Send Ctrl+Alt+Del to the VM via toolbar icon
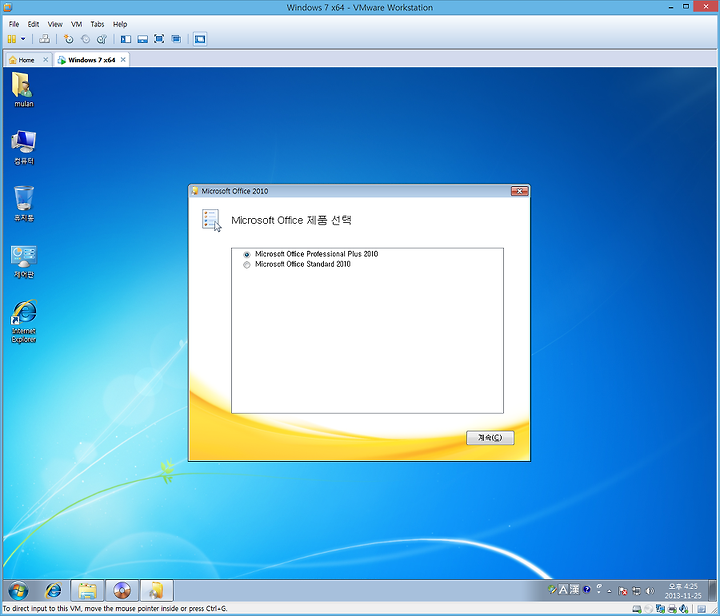The height and width of the screenshot is (616, 720). [x=45, y=39]
